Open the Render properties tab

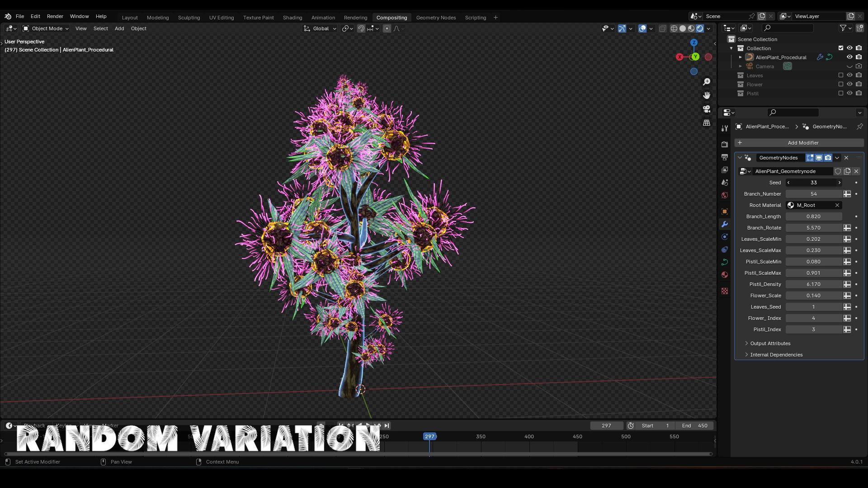(x=725, y=144)
